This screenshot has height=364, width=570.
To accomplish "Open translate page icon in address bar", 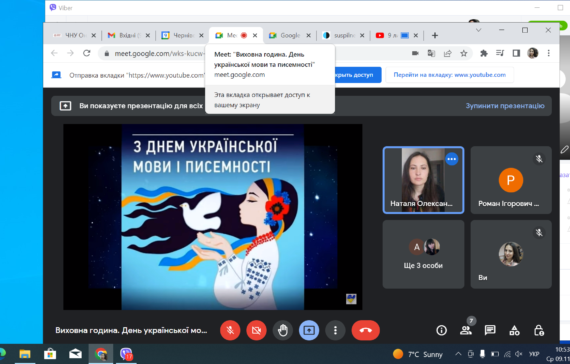I will click(x=431, y=53).
